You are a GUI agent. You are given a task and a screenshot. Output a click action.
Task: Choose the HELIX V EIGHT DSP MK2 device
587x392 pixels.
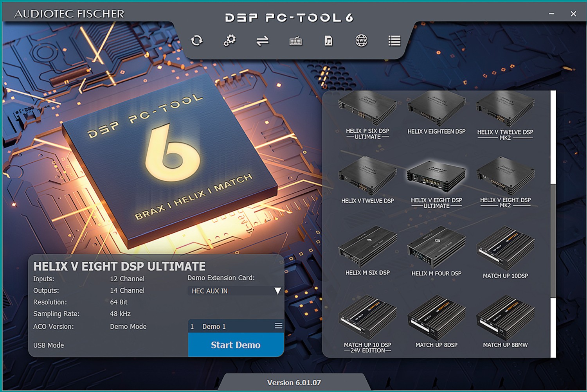(x=505, y=183)
